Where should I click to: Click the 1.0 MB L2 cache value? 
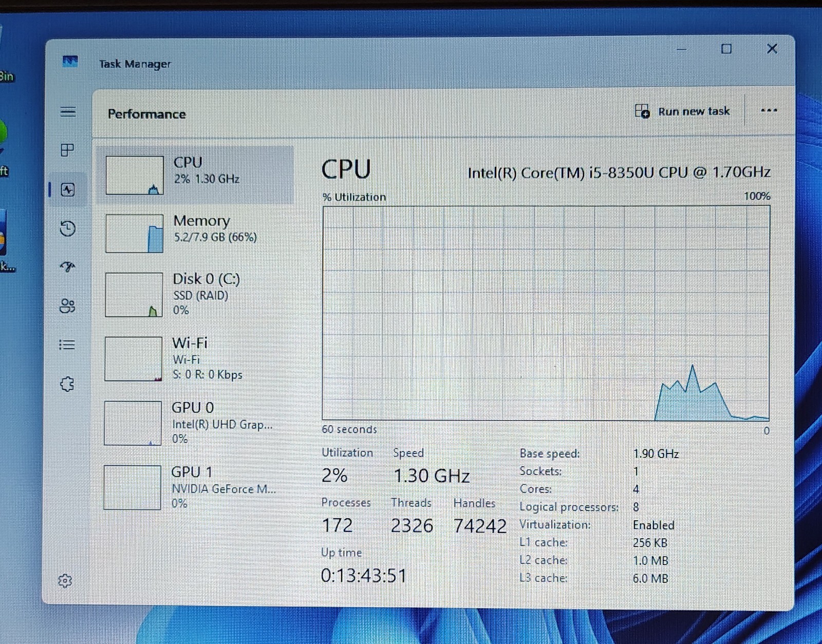(650, 561)
